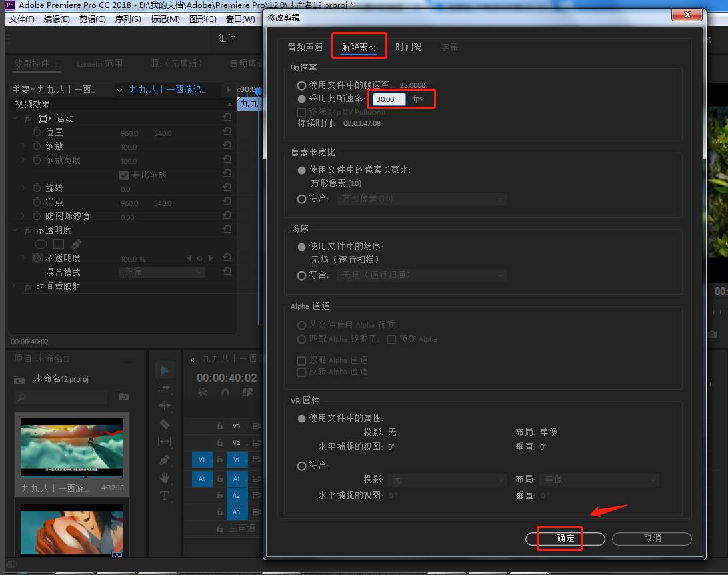Expand the 时间重映射 effect
Screen dimensions: 728x575
pos(13,287)
